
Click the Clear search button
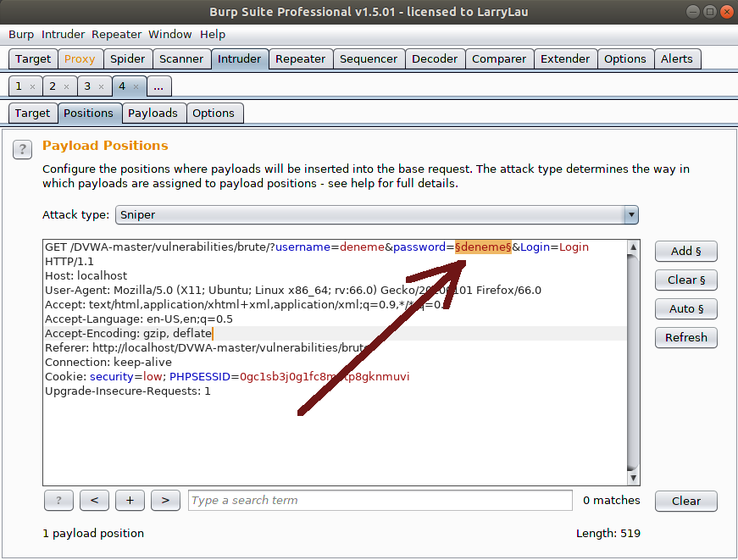pos(685,501)
